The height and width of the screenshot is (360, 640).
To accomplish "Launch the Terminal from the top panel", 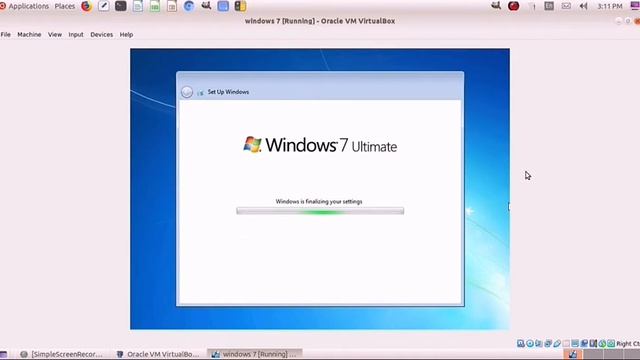I will [121, 6].
